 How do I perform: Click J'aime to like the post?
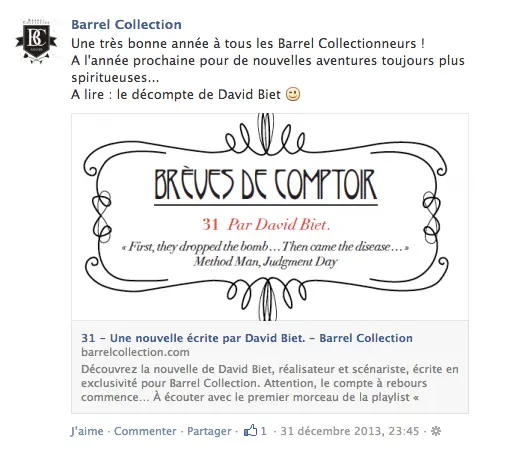[x=87, y=431]
